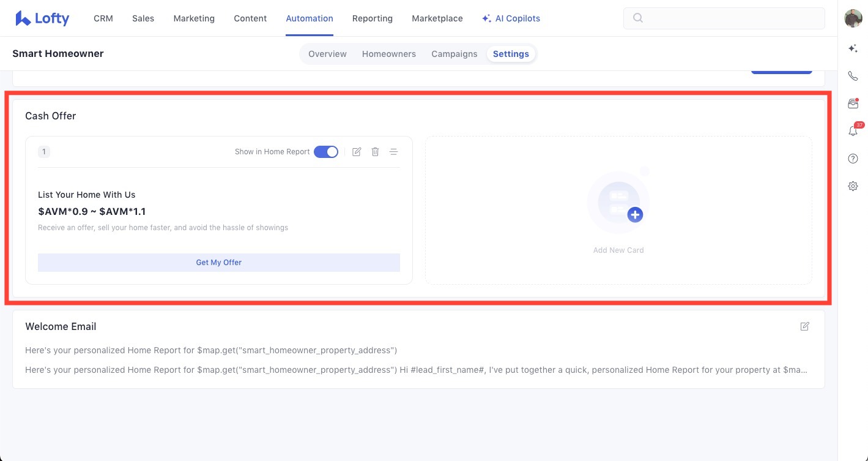Image resolution: width=868 pixels, height=461 pixels.
Task: Switch to the Campaigns tab
Action: 454,54
